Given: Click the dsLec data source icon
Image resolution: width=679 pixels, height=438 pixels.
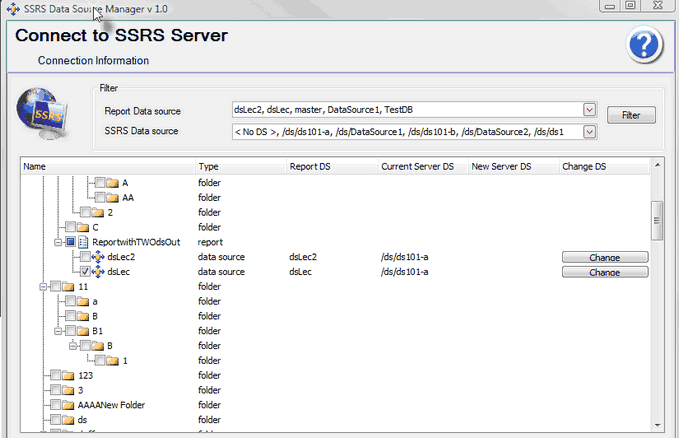Looking at the screenshot, I should [x=98, y=272].
